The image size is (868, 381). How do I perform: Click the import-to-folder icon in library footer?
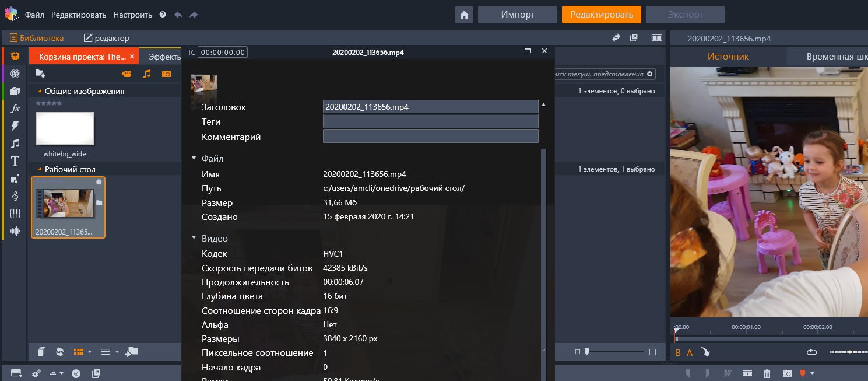click(x=132, y=351)
